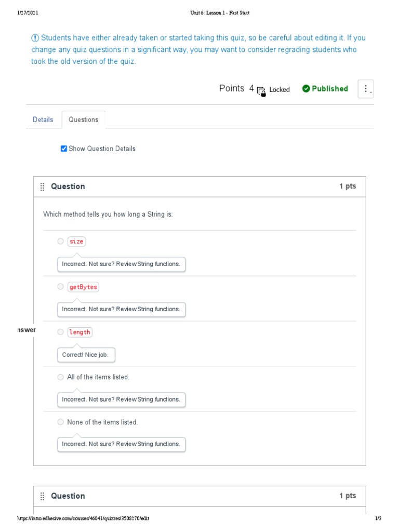The width and height of the screenshot is (399, 532).
Task: Click the Locked padlock icon
Action: pyautogui.click(x=261, y=91)
